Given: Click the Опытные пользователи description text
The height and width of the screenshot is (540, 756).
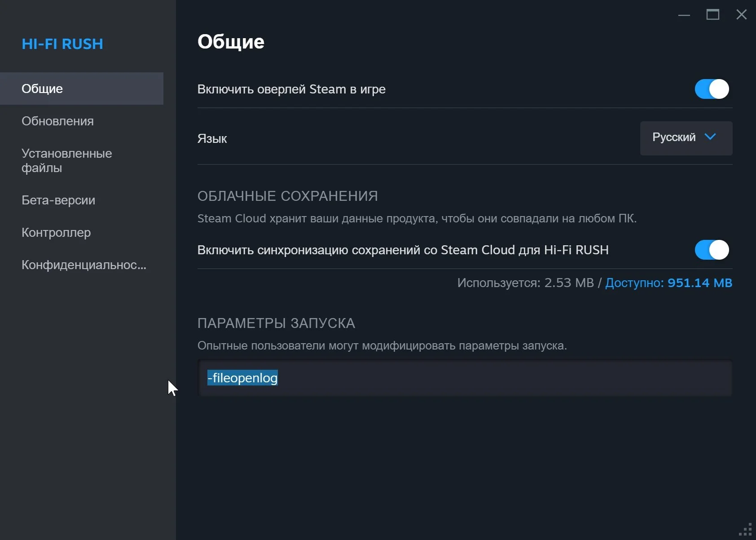Looking at the screenshot, I should 382,345.
